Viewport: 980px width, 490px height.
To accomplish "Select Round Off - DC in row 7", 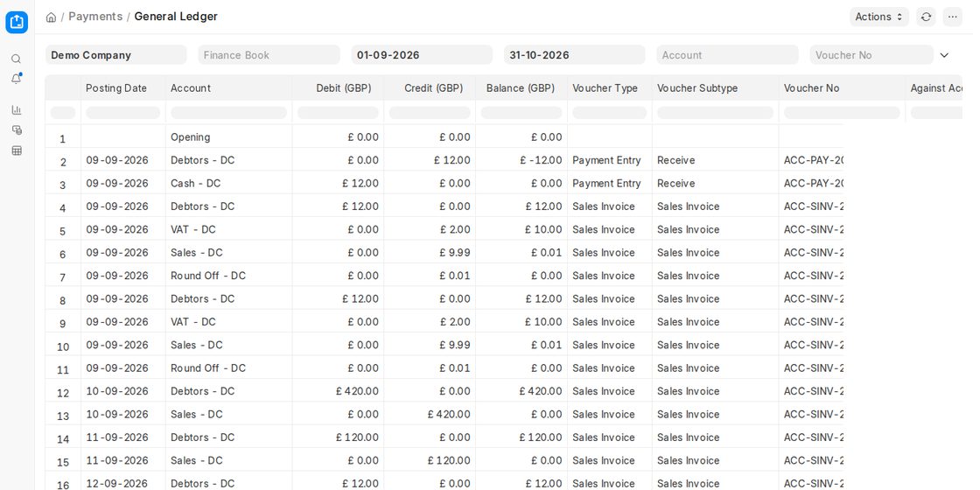I will (x=228, y=276).
